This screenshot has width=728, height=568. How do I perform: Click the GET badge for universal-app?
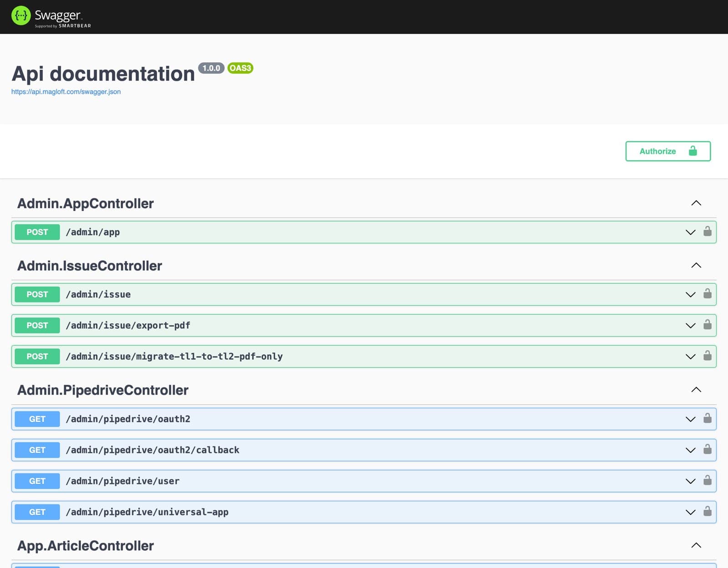37,512
